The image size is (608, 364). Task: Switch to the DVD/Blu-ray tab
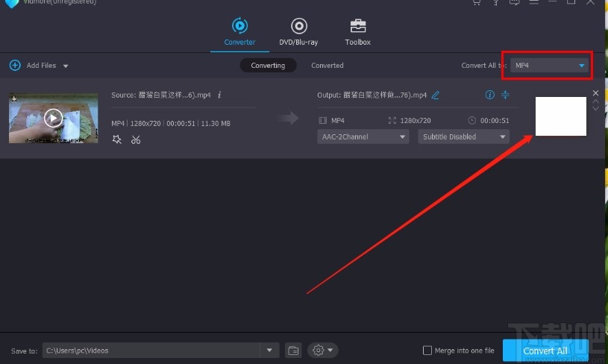(298, 32)
